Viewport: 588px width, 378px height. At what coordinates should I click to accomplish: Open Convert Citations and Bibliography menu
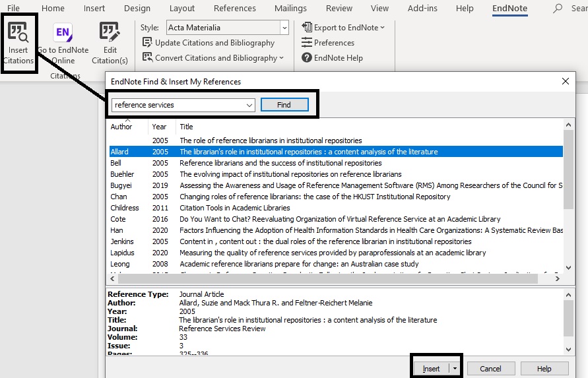pos(213,58)
